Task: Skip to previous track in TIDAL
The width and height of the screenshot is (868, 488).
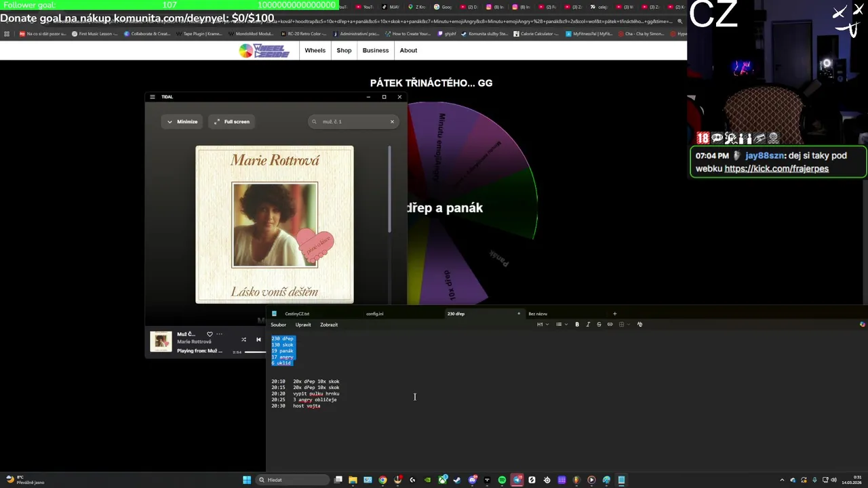Action: coord(258,340)
